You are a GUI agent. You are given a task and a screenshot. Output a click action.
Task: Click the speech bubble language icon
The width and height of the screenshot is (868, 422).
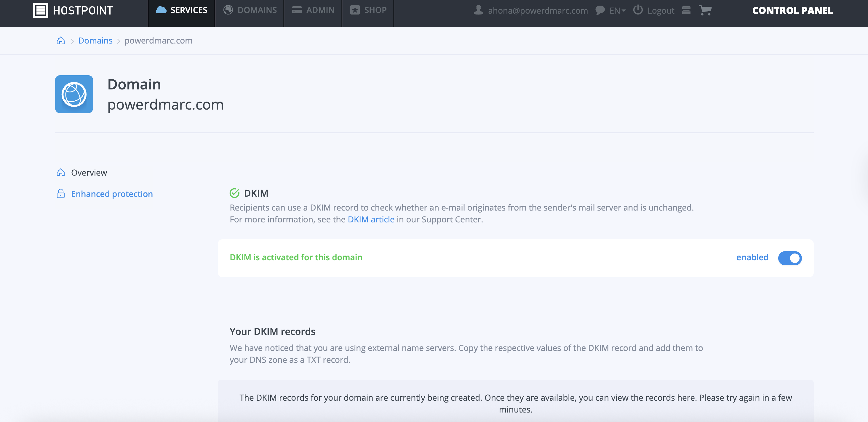[600, 10]
